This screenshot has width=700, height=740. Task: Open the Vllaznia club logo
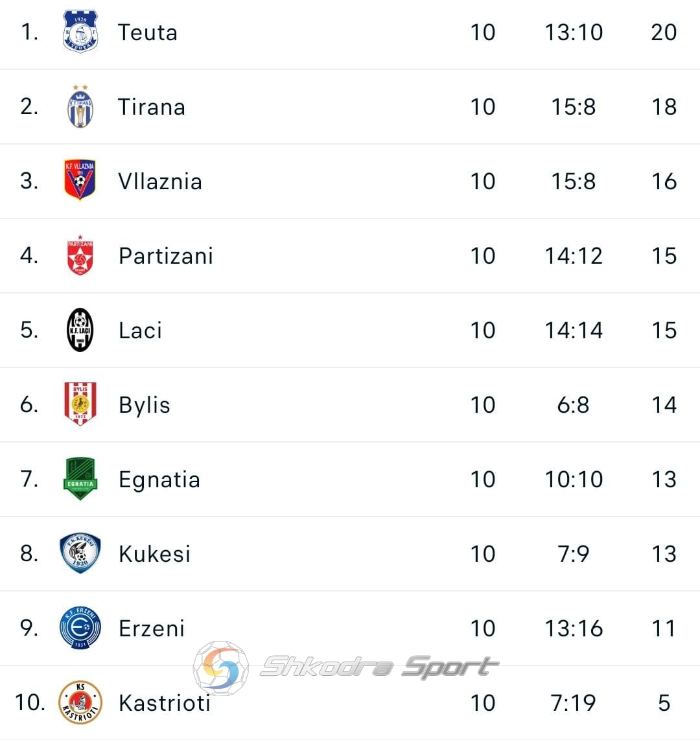point(80,179)
